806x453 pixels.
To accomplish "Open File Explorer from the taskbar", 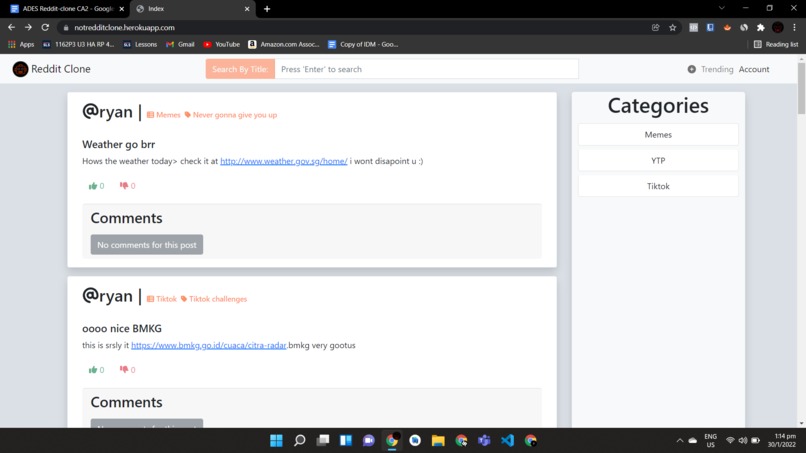I will [x=438, y=441].
